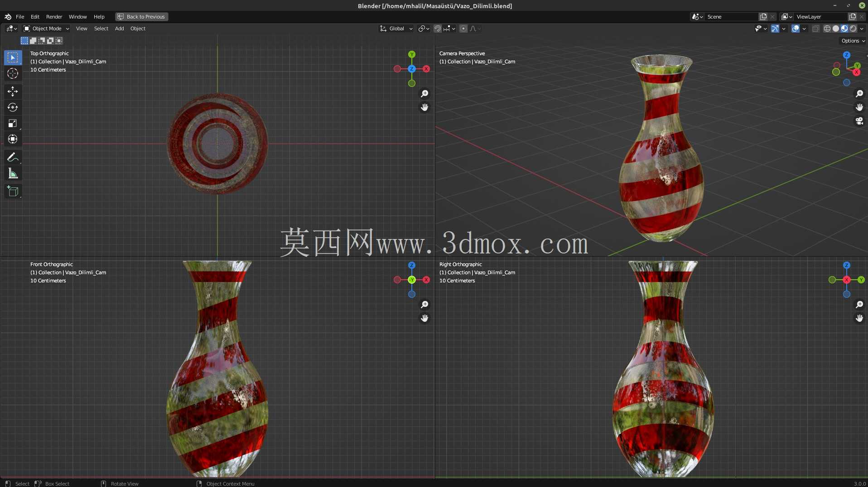
Task: Open Object Mode dropdown
Action: [46, 29]
